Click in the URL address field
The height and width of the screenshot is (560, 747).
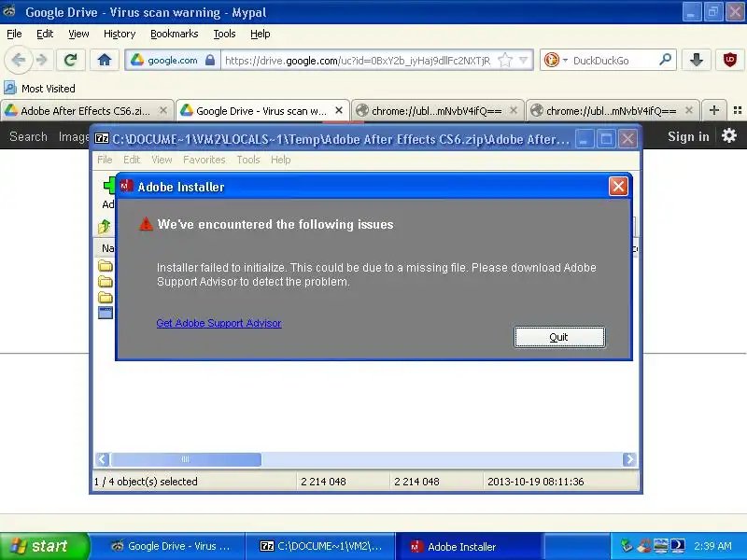[358, 61]
